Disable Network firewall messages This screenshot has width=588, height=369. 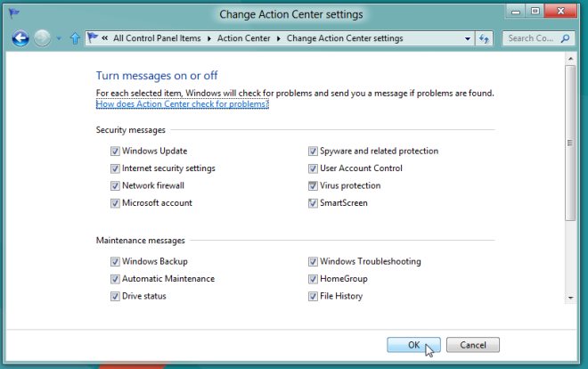point(115,185)
